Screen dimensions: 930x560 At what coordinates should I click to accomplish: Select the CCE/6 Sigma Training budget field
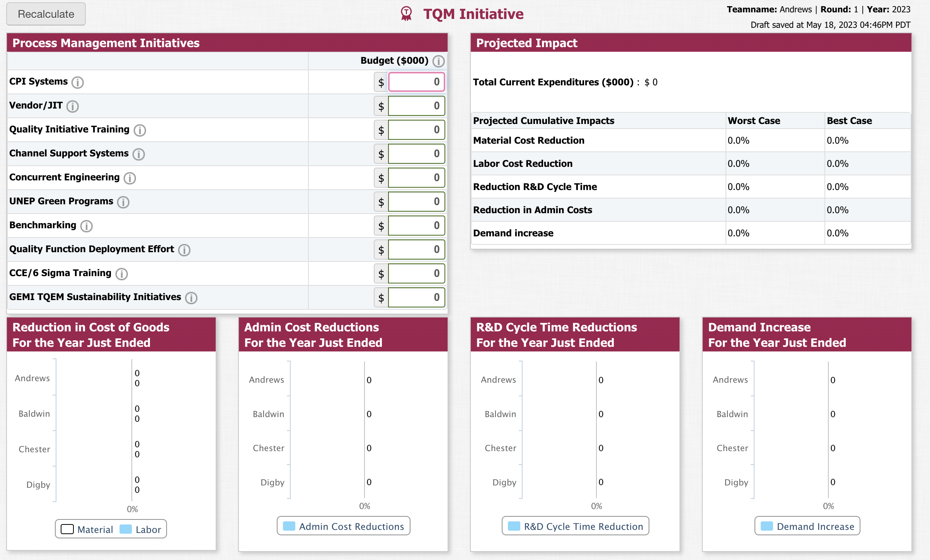417,273
